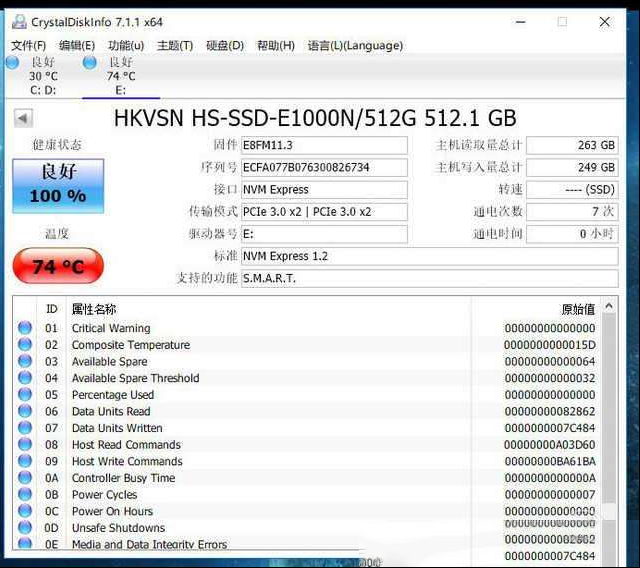Click status orb for Critical Warning row
This screenshot has height=568, width=640.
coord(25,328)
